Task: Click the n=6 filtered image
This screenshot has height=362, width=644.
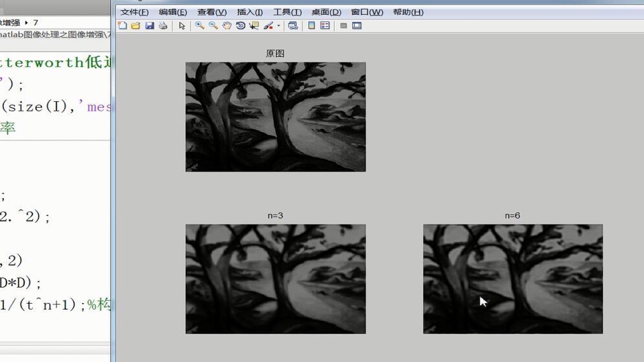Action: [513, 279]
